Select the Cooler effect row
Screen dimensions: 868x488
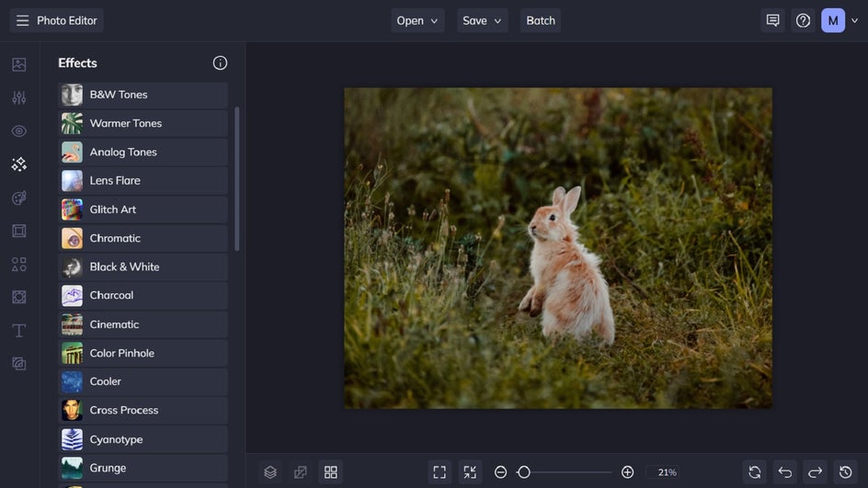click(x=143, y=381)
